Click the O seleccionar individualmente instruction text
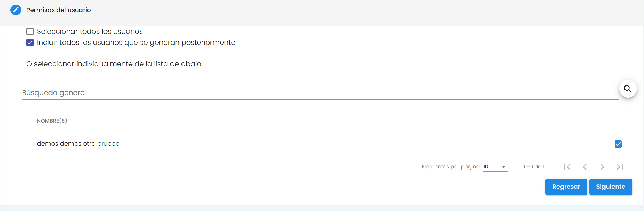 tap(114, 64)
